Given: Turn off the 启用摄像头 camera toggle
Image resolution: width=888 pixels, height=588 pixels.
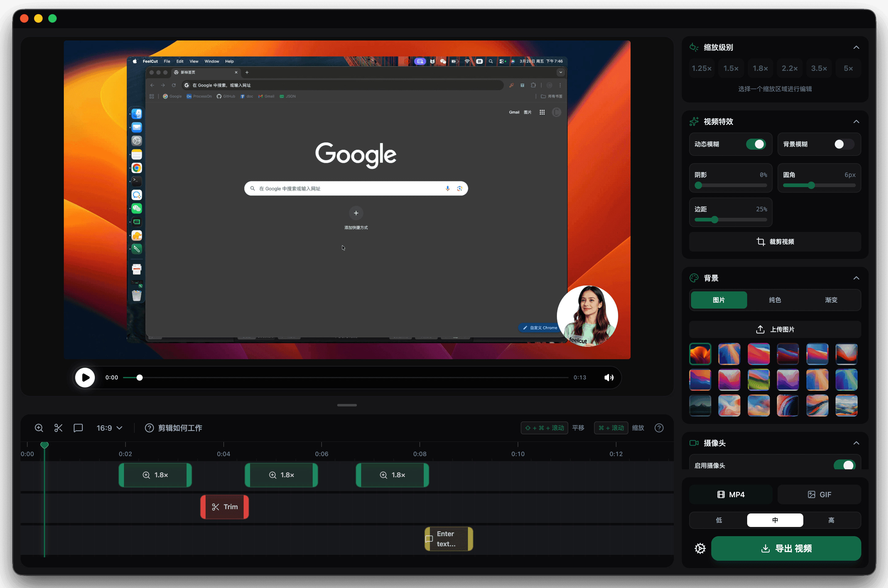Looking at the screenshot, I should tap(845, 465).
